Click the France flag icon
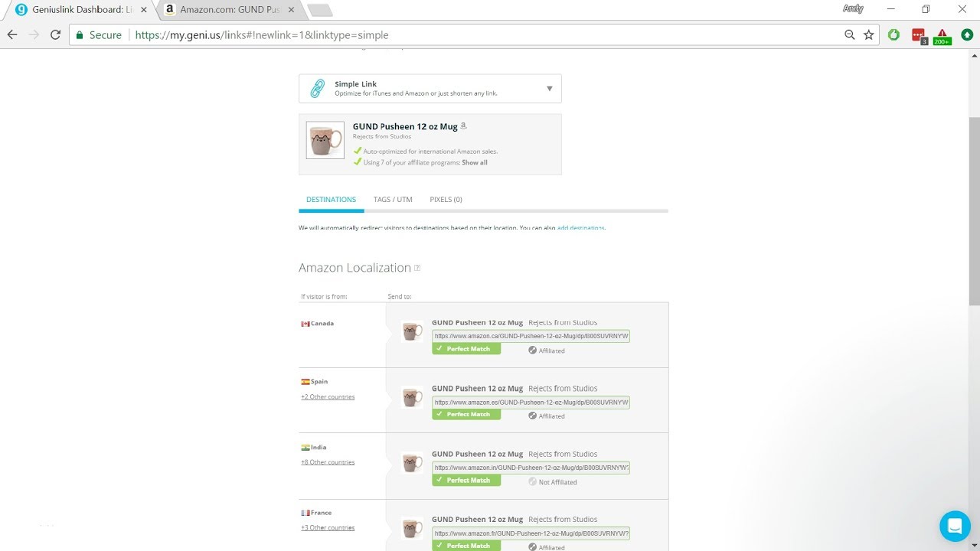 pos(305,513)
